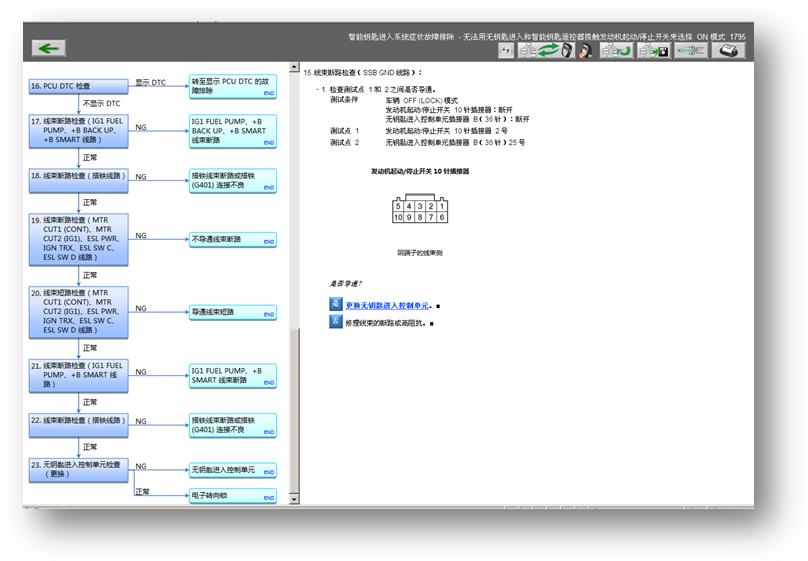Click the flowchart return-arrow toolbar icon
This screenshot has height=561, width=808.
click(x=616, y=50)
